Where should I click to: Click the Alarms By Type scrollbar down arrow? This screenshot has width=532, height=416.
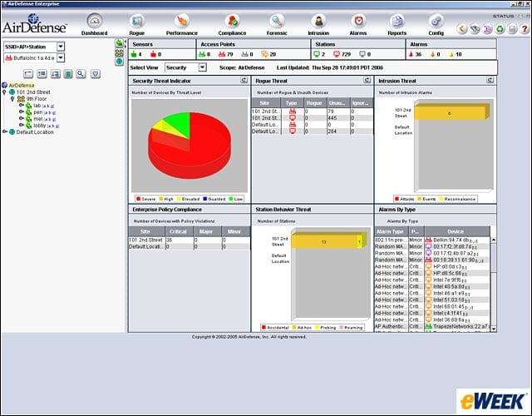click(x=494, y=329)
